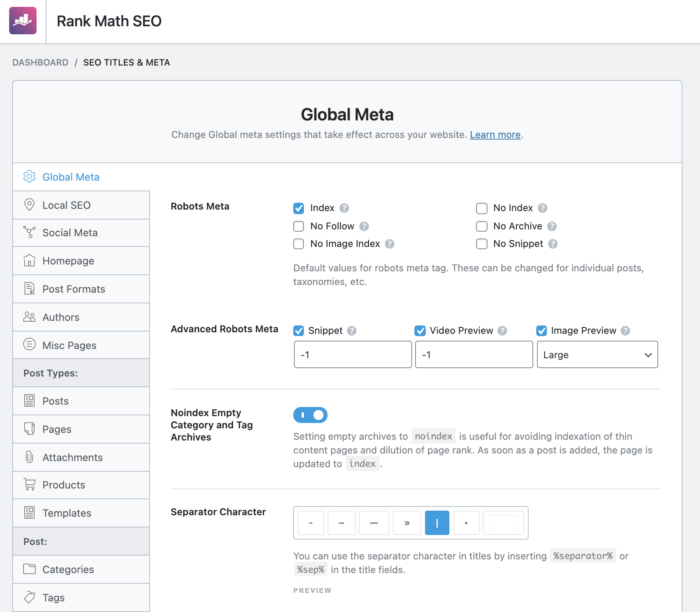Enable the No Follow checkbox

coord(299,226)
